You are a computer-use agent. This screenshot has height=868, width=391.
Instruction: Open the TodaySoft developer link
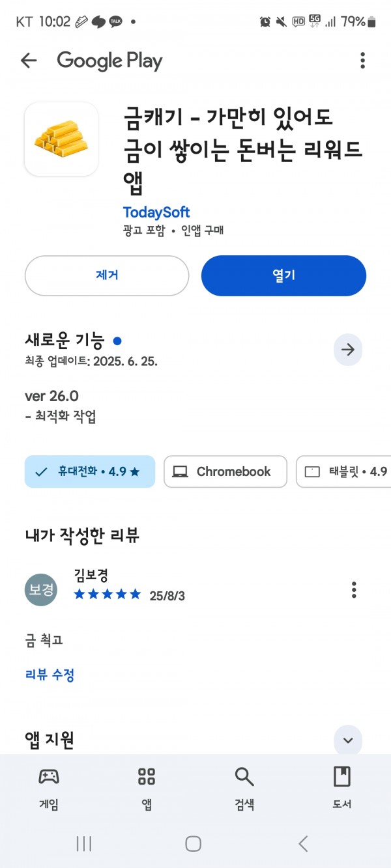156,212
